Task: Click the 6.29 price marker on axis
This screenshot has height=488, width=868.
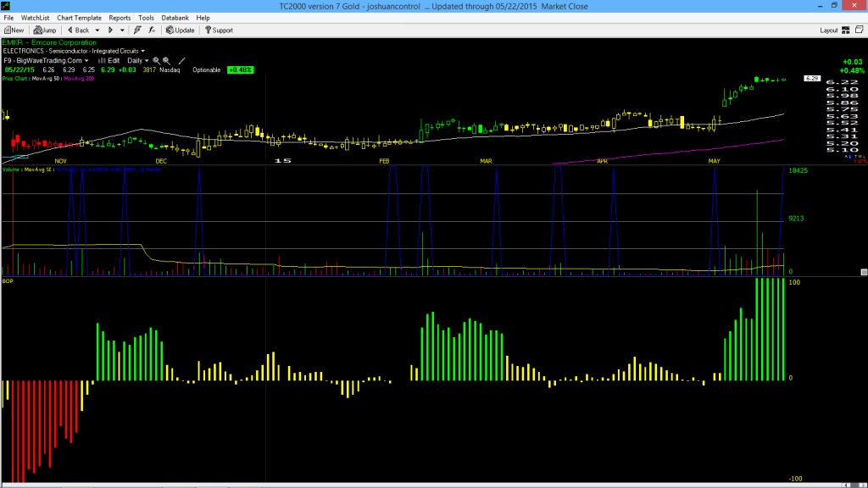Action: [x=812, y=79]
